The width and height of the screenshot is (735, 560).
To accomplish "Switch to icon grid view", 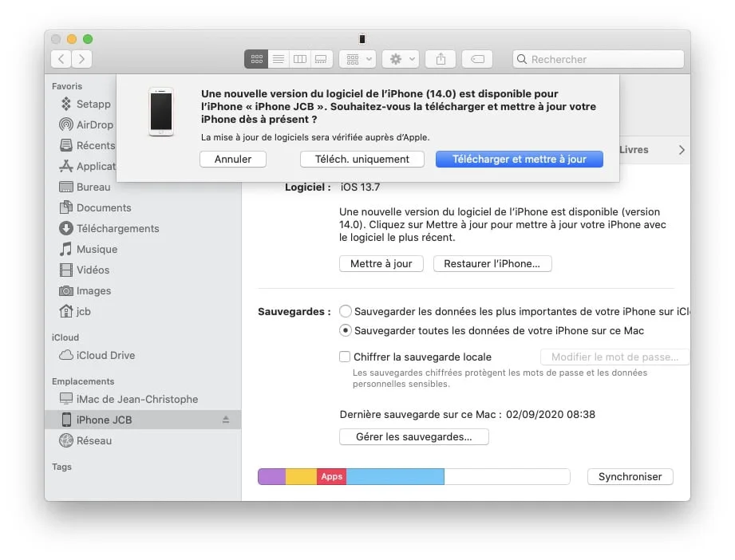I will click(256, 59).
